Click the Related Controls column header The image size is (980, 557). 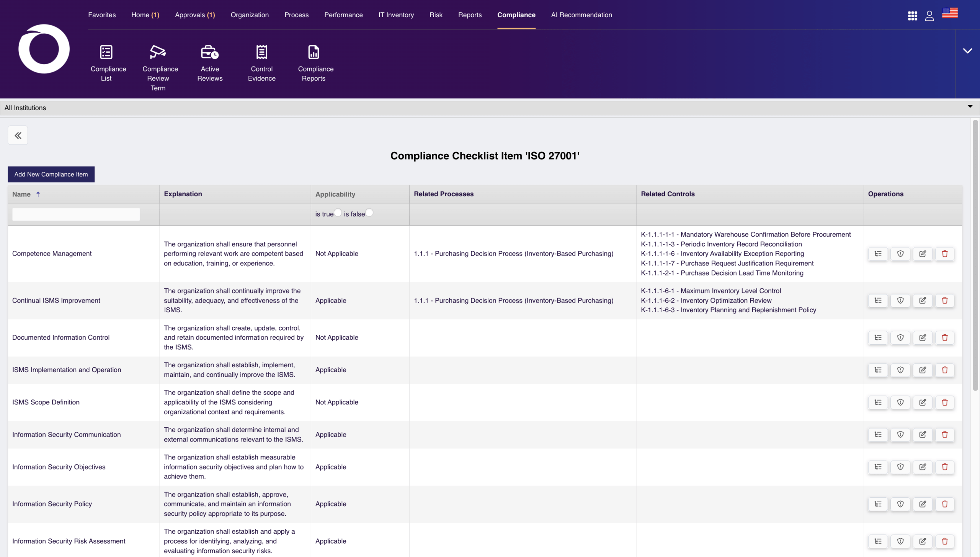(668, 194)
